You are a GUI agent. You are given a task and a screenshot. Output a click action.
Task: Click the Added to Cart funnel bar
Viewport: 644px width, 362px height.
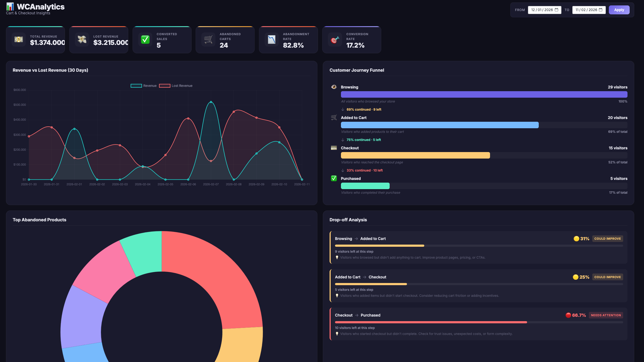(x=439, y=125)
